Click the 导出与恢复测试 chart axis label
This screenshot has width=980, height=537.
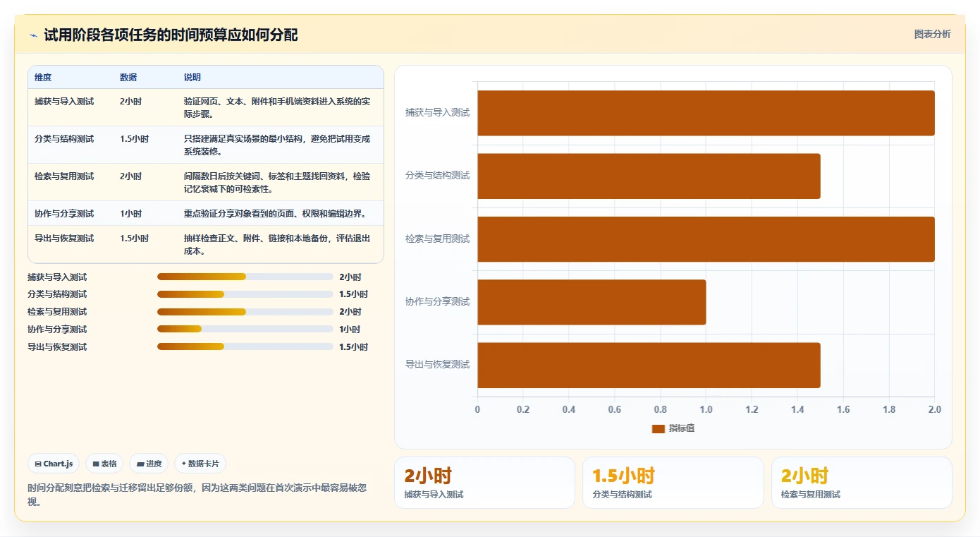pyautogui.click(x=437, y=365)
